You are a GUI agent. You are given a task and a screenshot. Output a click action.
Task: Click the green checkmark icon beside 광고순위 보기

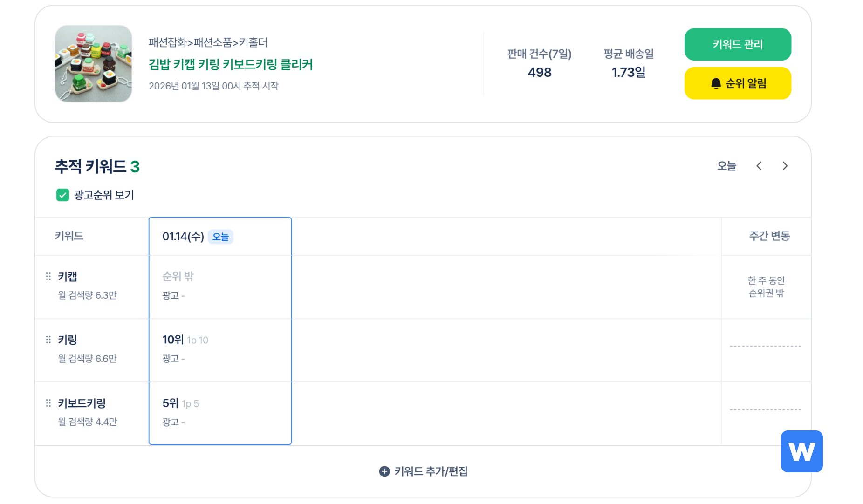click(62, 195)
